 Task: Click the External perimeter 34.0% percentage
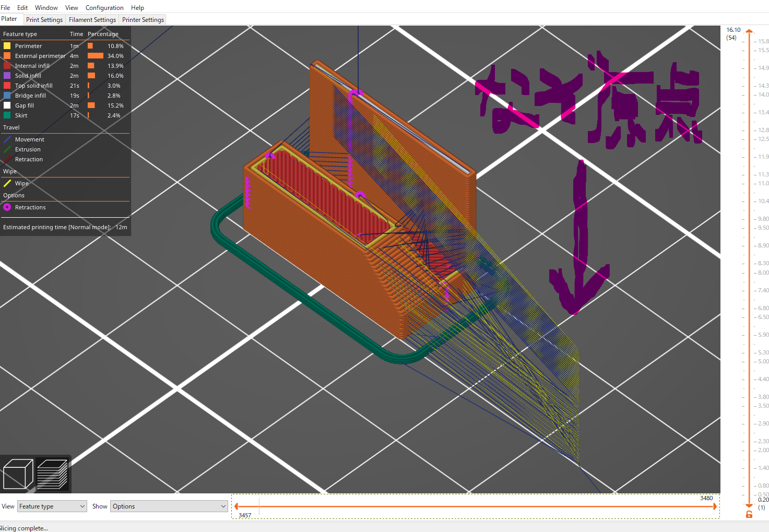115,56
